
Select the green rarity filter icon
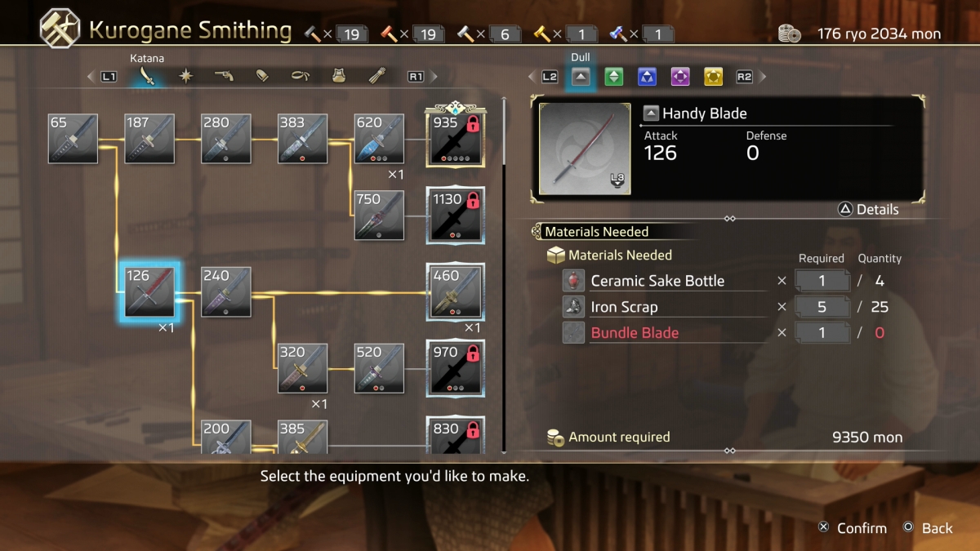pyautogui.click(x=614, y=77)
